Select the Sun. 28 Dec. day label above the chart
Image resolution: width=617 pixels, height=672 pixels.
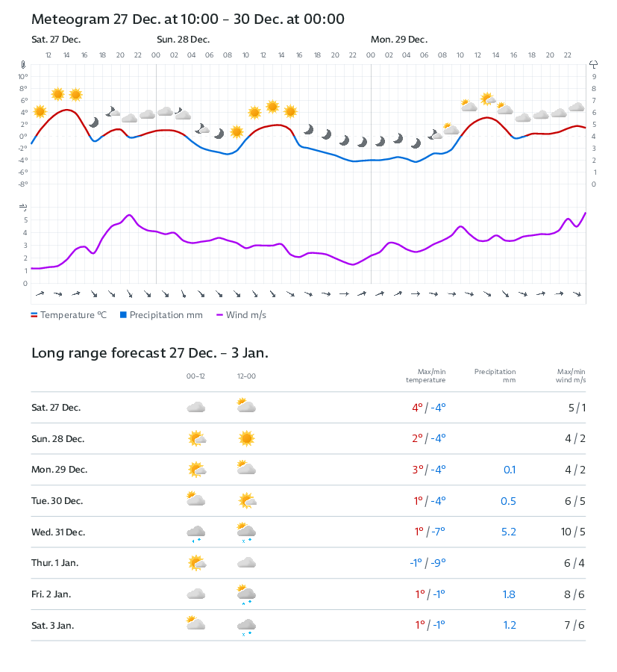tap(183, 40)
